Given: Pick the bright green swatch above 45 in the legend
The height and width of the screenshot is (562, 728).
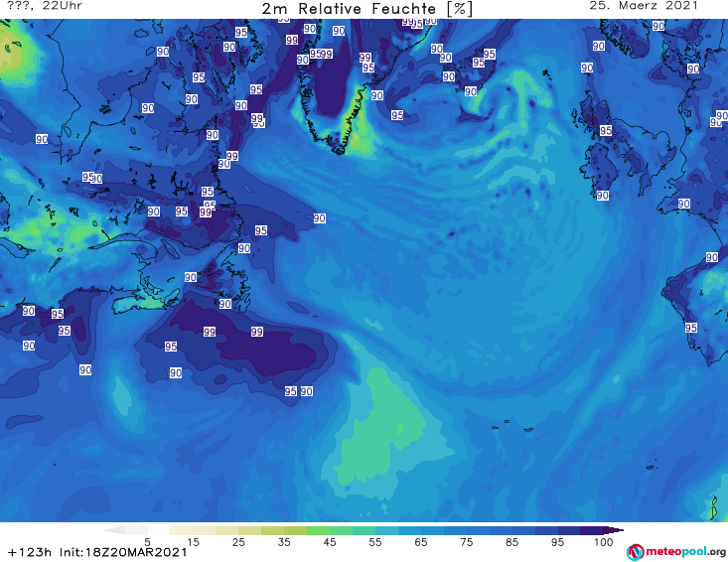Looking at the screenshot, I should click(x=318, y=530).
